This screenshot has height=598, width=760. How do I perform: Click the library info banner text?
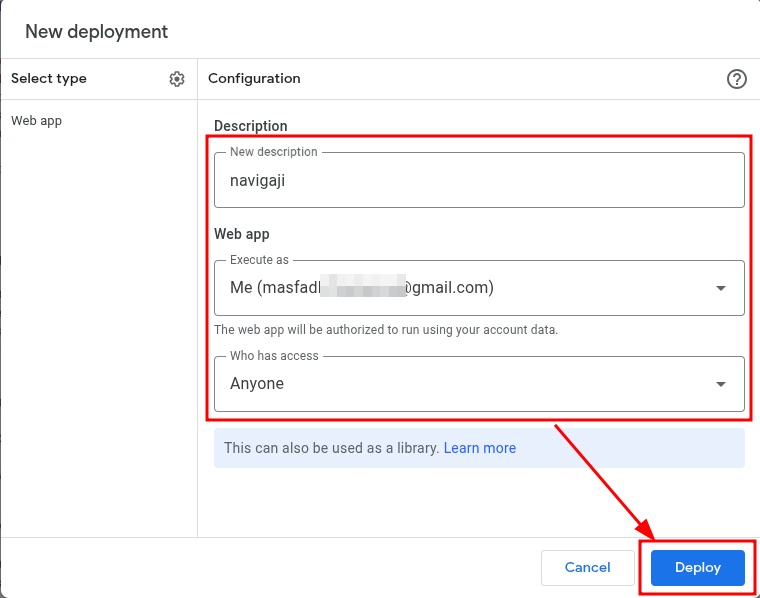tap(331, 448)
